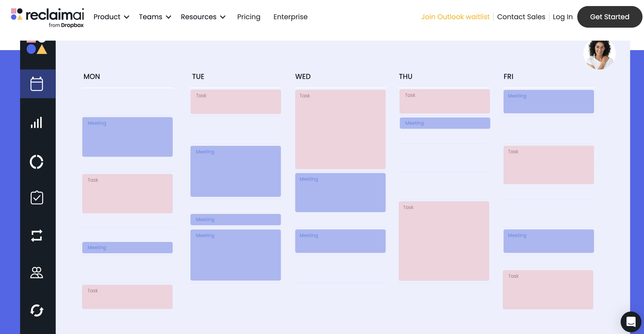Click the Log In link
Screen dimensions: 644x334
[563, 17]
